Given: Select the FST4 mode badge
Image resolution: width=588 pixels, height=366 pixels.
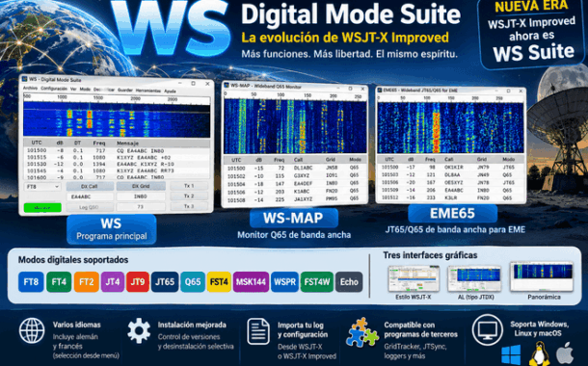Looking at the screenshot, I should [x=219, y=281].
